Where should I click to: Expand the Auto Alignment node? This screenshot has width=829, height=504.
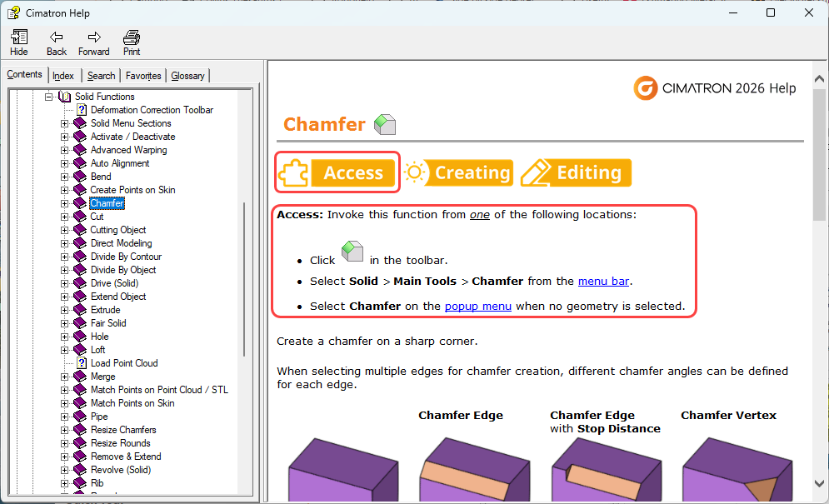64,163
